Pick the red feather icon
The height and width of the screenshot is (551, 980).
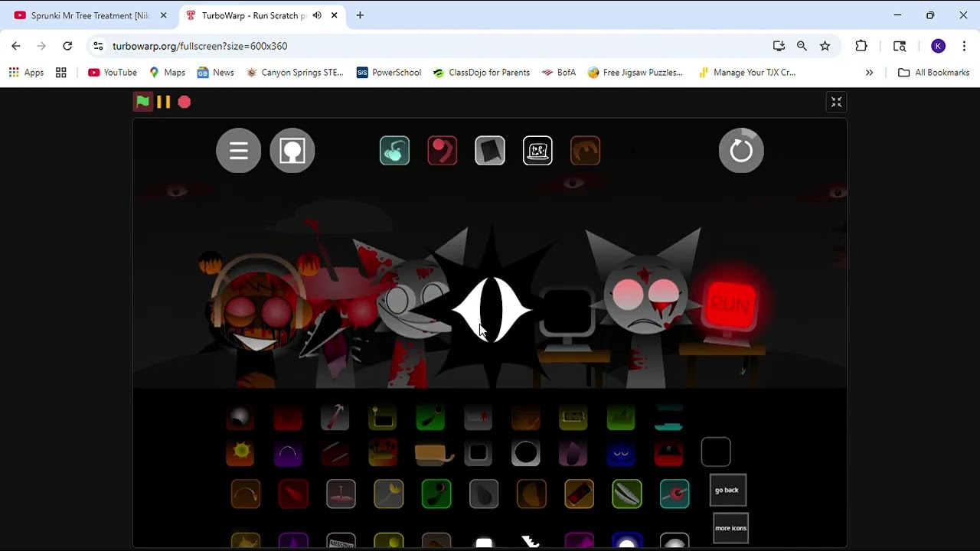[293, 494]
